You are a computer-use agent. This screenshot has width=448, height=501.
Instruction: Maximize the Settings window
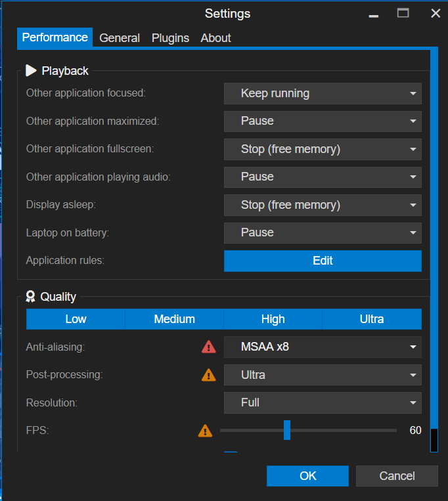[x=403, y=13]
